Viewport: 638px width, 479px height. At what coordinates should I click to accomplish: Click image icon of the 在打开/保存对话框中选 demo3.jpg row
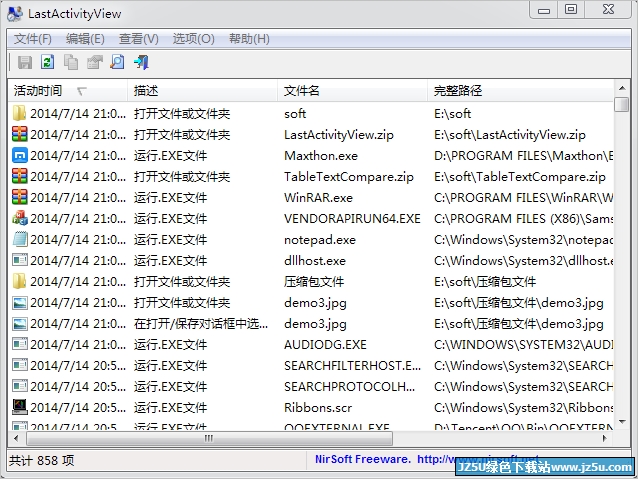click(20, 324)
